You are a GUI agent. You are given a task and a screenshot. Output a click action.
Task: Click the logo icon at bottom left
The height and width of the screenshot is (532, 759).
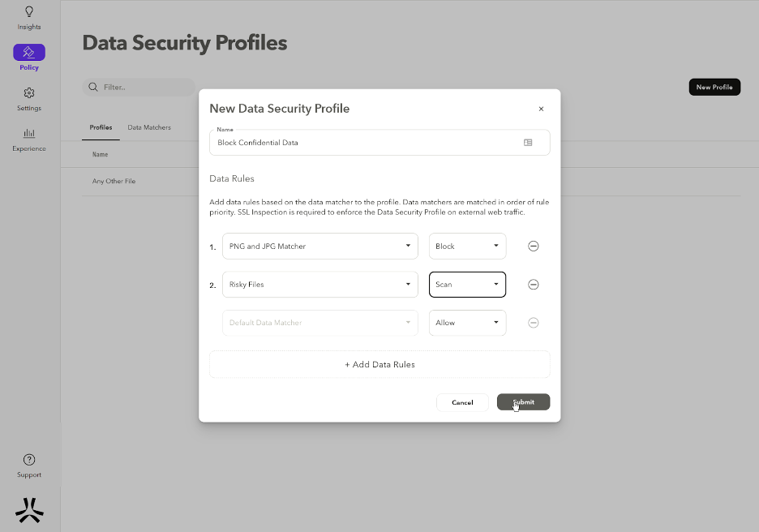coord(29,510)
